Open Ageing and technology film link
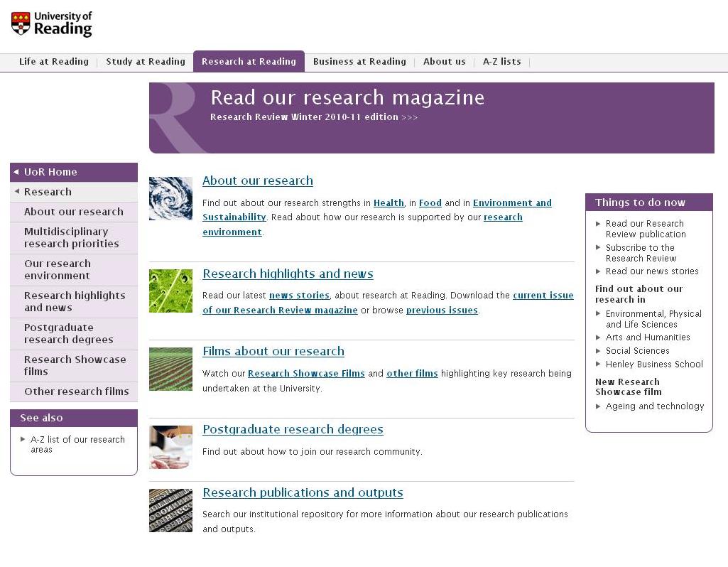 pos(655,406)
